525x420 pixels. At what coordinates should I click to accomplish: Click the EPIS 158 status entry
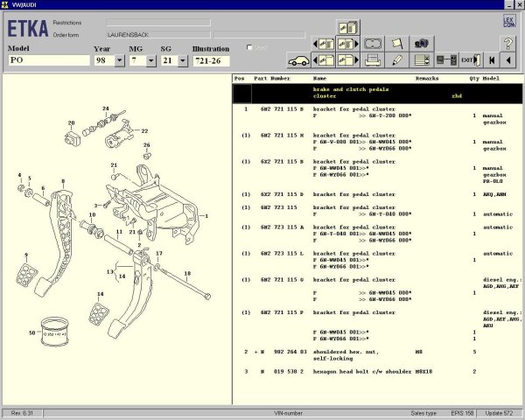pos(462,413)
